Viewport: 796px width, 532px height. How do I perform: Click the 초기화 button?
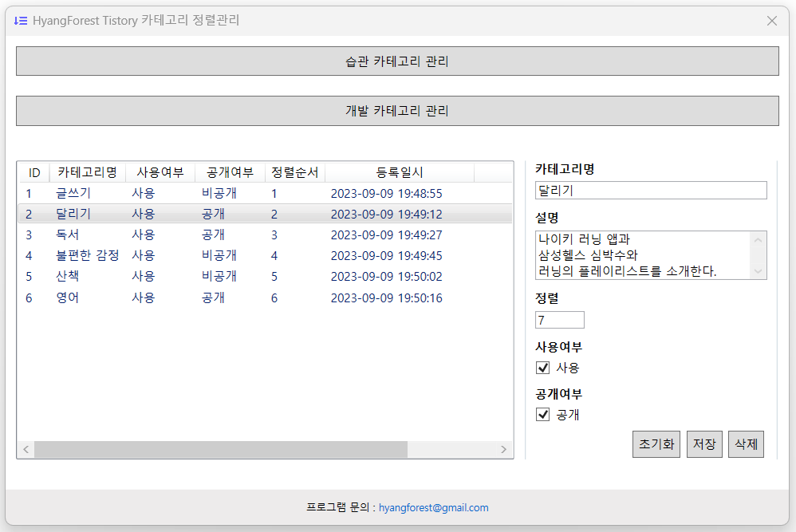[656, 444]
